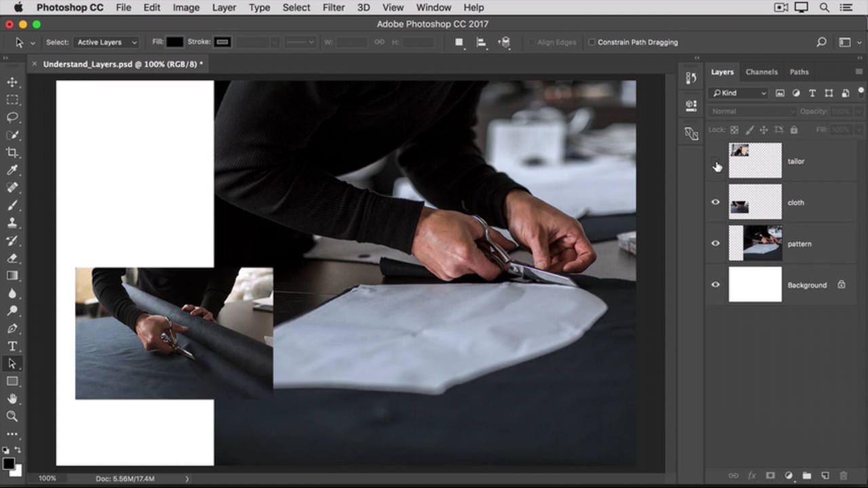
Task: Select the Eyedropper tool
Action: tap(12, 170)
